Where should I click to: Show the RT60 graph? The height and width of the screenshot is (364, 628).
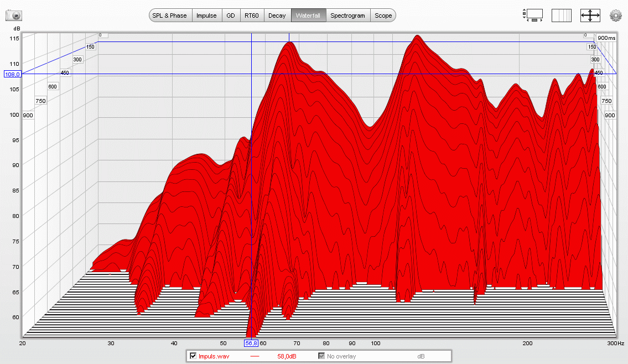point(251,15)
